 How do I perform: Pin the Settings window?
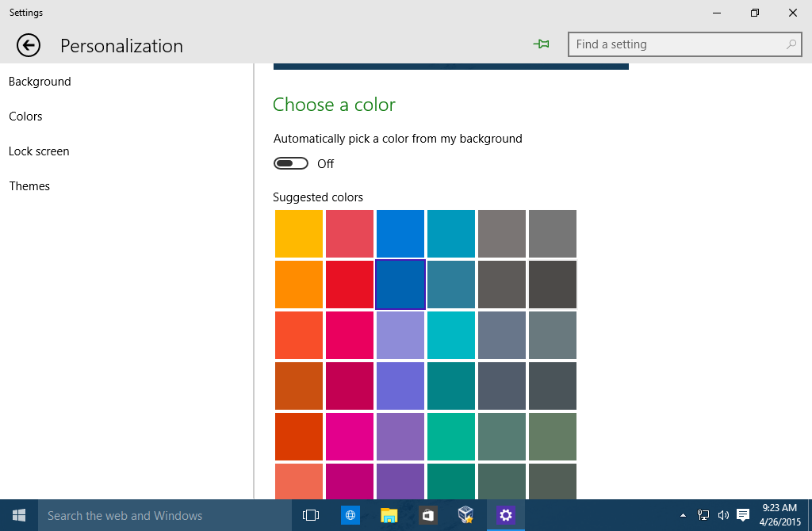coord(542,44)
